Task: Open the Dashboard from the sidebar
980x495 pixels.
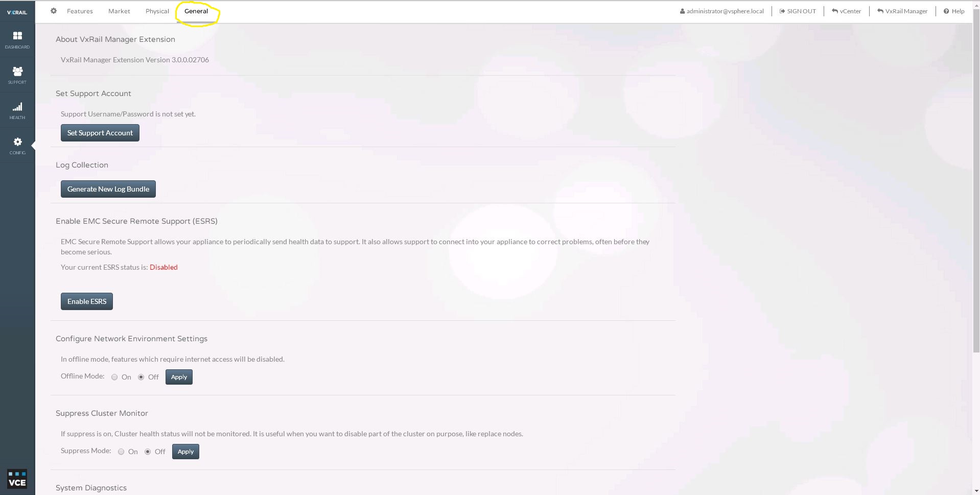Action: pyautogui.click(x=17, y=40)
